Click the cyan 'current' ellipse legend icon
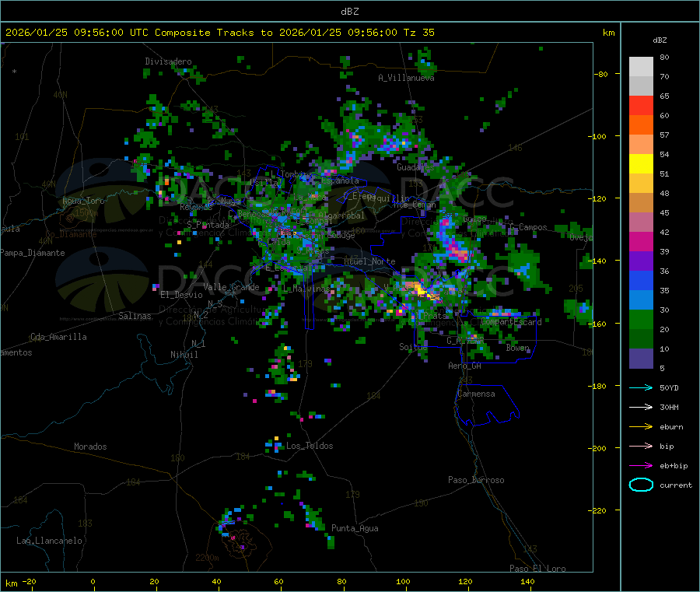 pyautogui.click(x=641, y=485)
